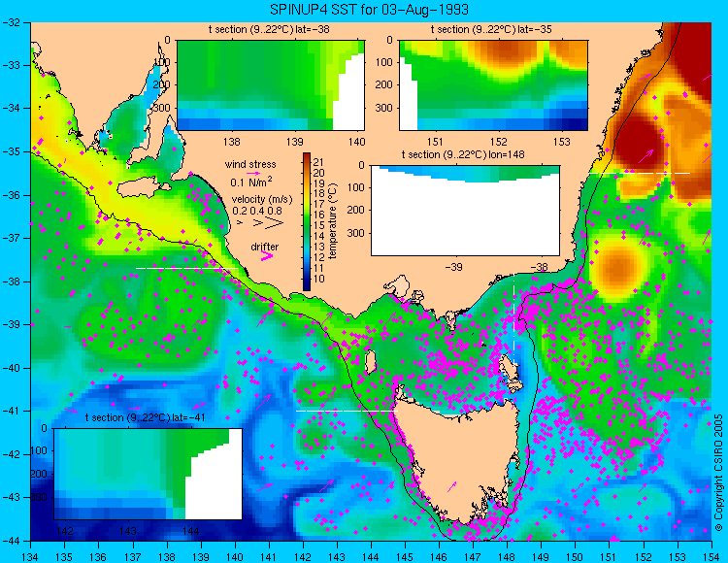Click the "© Copyright CSIRO 2005" text

tap(718, 473)
